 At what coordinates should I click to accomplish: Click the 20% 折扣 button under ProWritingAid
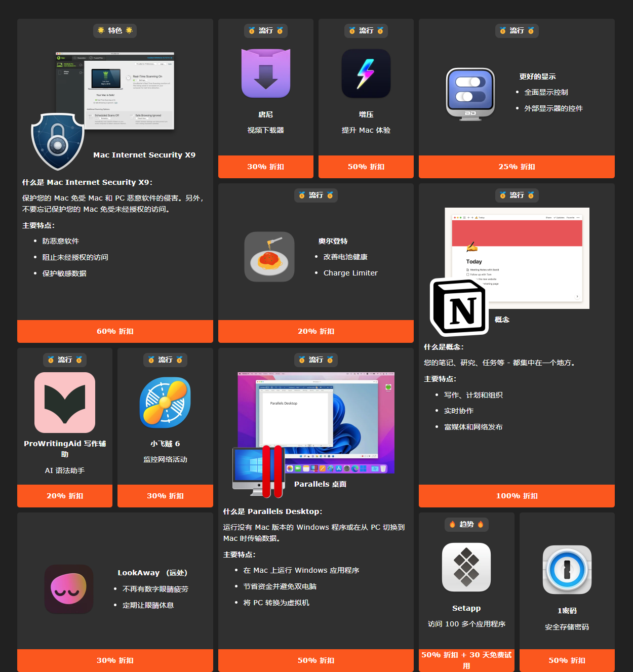tap(65, 496)
